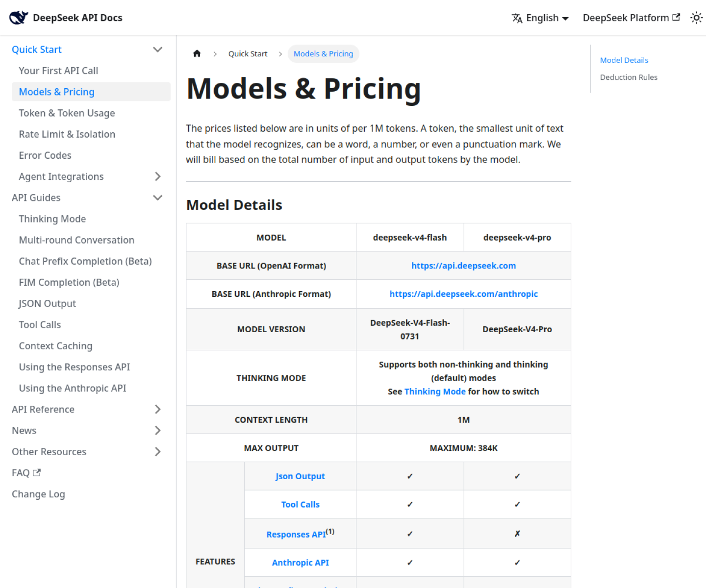Image resolution: width=706 pixels, height=588 pixels.
Task: Click API Guides sidebar category
Action: 36,197
